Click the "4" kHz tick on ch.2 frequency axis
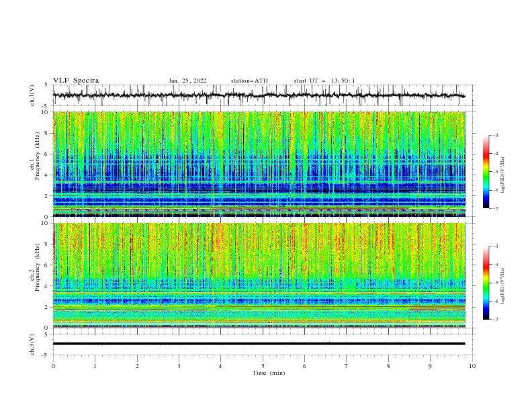 (x=47, y=286)
